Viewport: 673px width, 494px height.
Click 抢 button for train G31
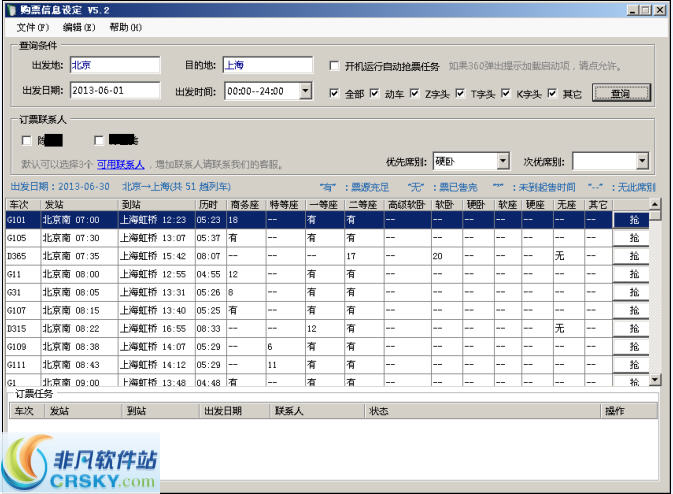[631, 292]
